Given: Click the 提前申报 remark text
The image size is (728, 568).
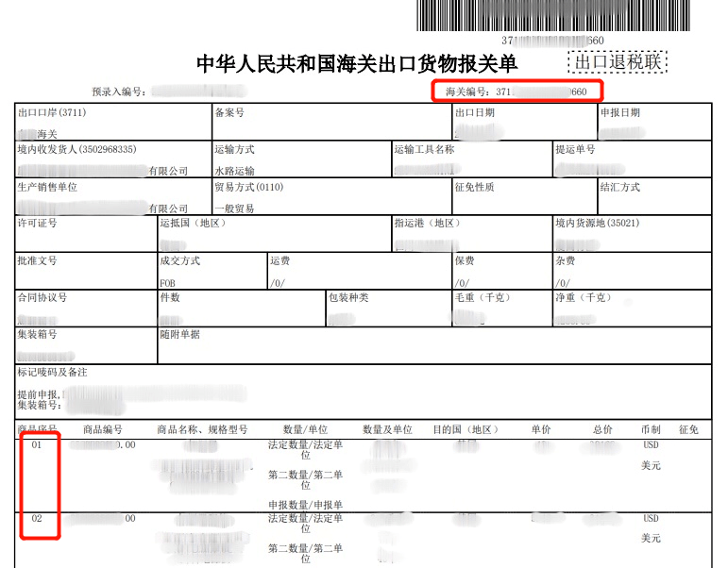Looking at the screenshot, I should (x=39, y=394).
